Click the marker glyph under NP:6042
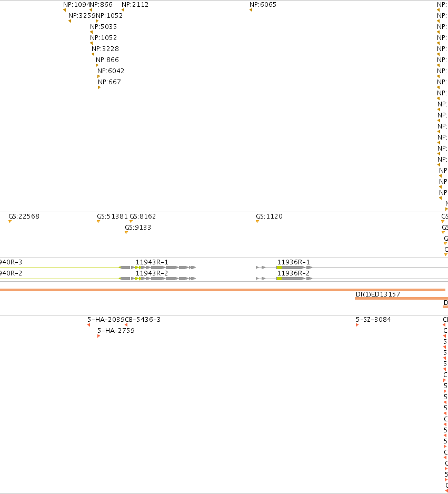448x494 pixels. click(x=98, y=76)
